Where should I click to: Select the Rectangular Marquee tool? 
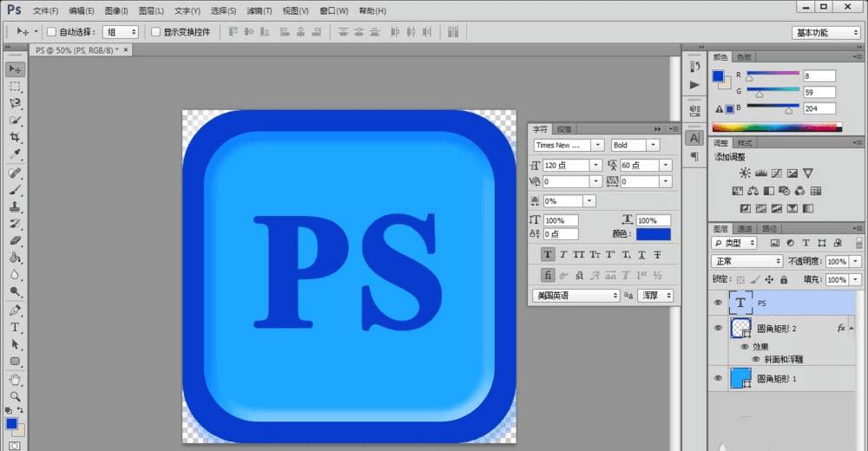(x=15, y=87)
